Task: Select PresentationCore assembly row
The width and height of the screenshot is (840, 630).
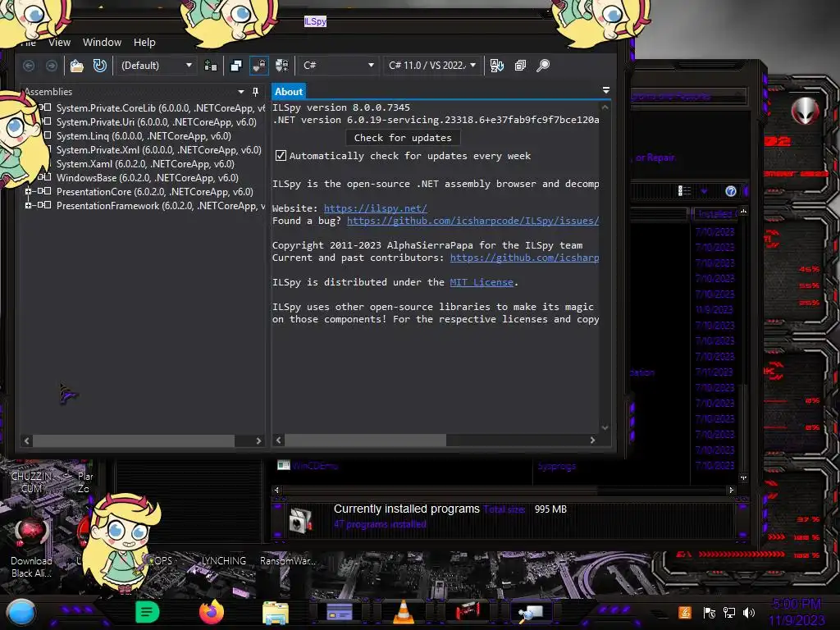Action: click(155, 192)
